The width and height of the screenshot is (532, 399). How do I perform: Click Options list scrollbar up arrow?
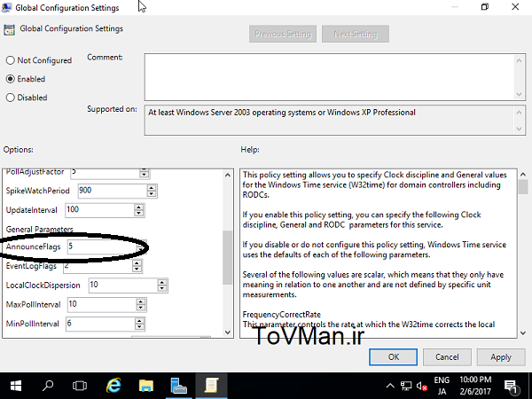tap(228, 175)
